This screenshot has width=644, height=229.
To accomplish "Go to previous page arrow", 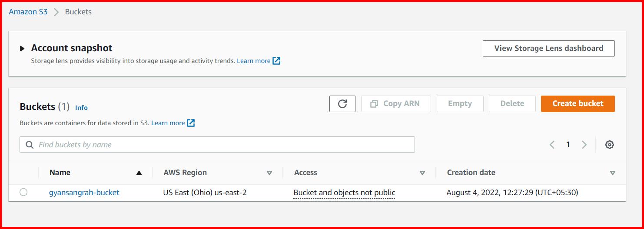I will tap(552, 145).
